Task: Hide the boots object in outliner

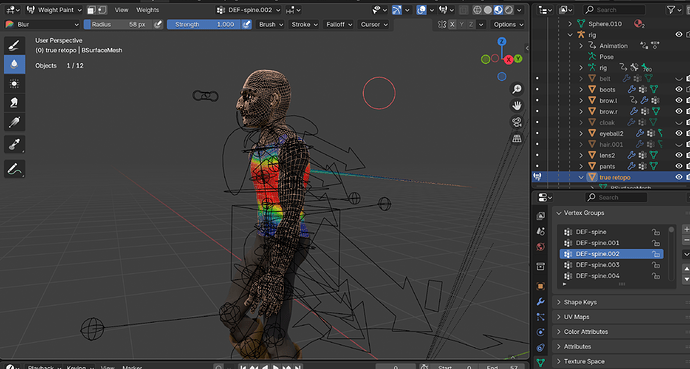Action: coord(679,89)
